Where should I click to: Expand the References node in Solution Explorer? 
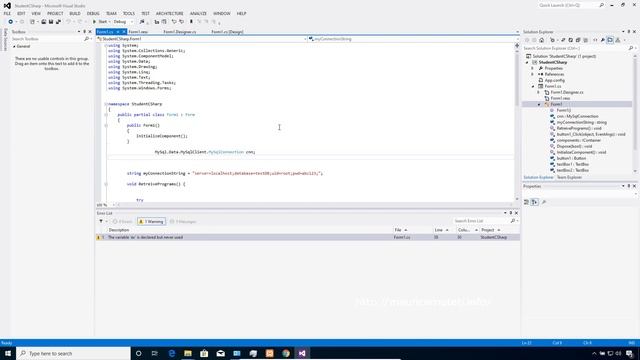click(x=533, y=74)
